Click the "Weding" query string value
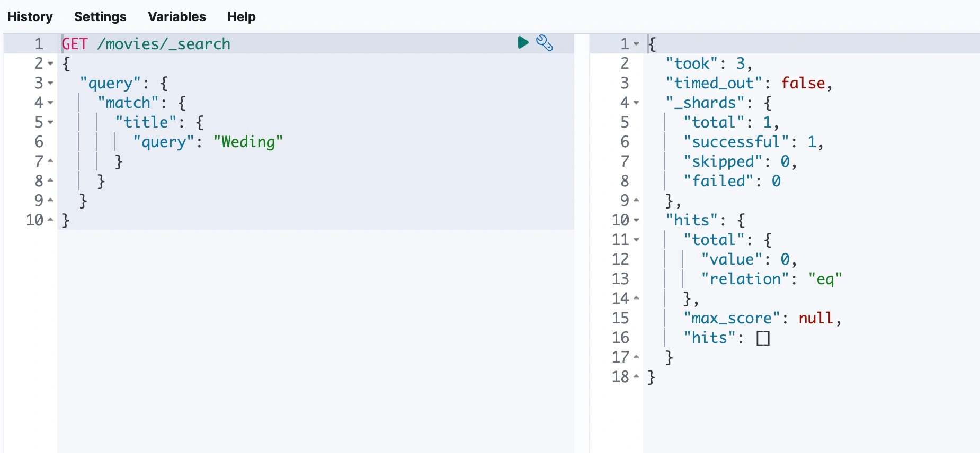The height and width of the screenshot is (453, 980). [248, 142]
